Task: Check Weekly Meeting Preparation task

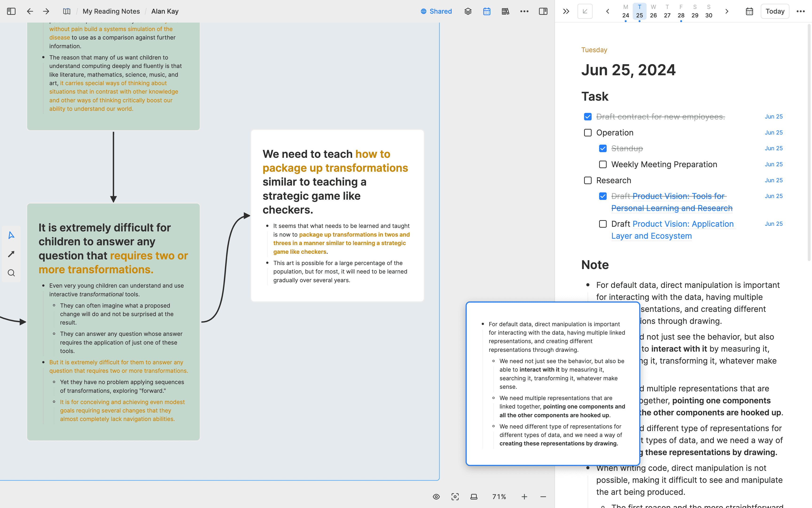Action: [x=603, y=164]
